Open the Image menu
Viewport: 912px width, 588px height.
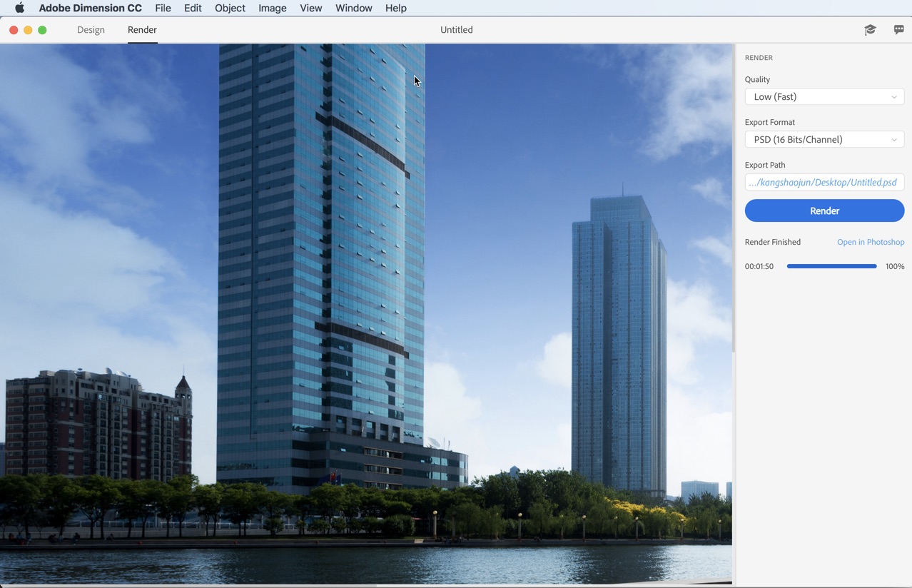pos(272,8)
